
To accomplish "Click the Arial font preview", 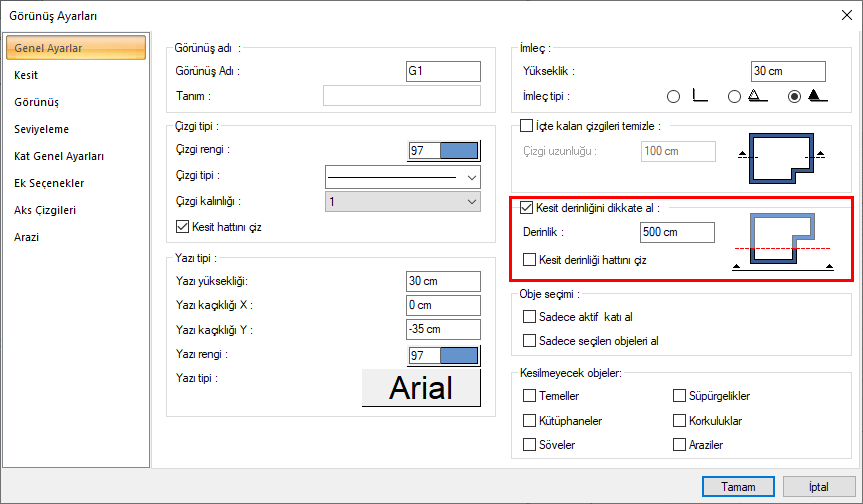I will click(421, 388).
